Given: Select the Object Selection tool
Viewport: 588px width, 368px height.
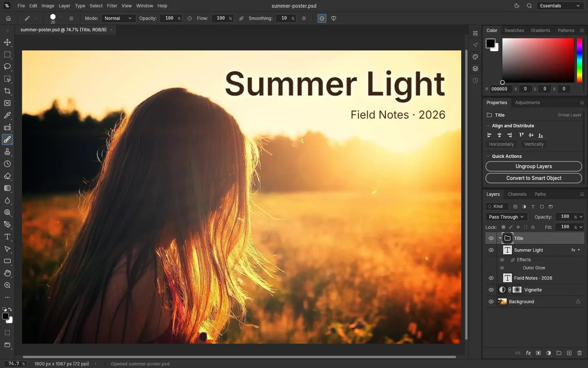Looking at the screenshot, I should pos(7,79).
